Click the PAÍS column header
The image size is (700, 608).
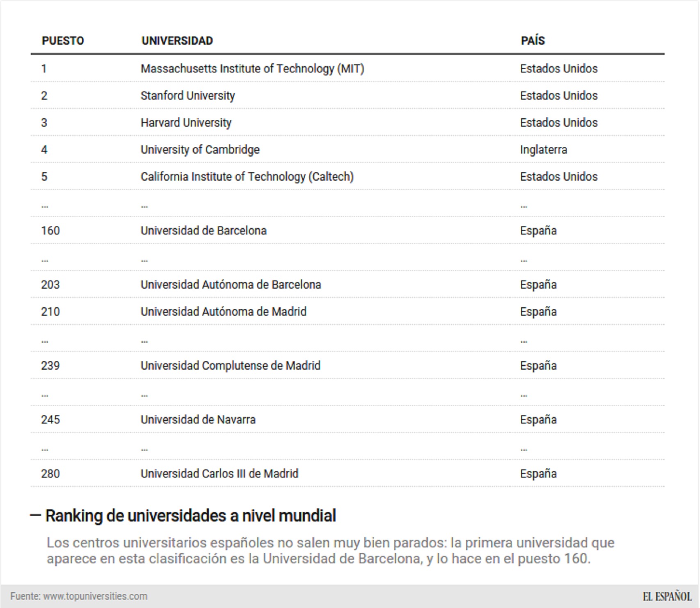(x=533, y=41)
